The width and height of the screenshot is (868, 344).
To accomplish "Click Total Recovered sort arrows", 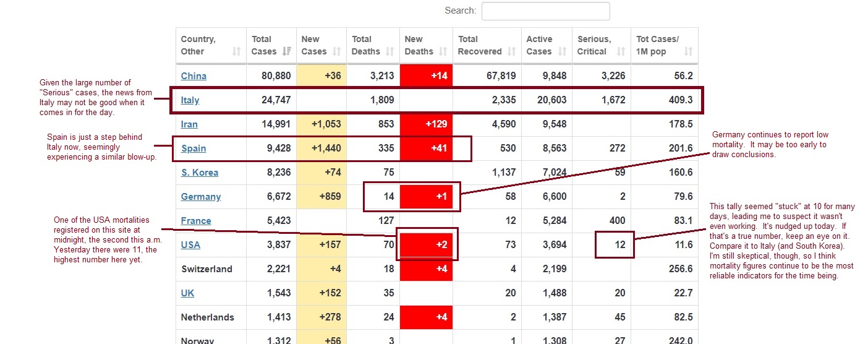I will pos(512,52).
